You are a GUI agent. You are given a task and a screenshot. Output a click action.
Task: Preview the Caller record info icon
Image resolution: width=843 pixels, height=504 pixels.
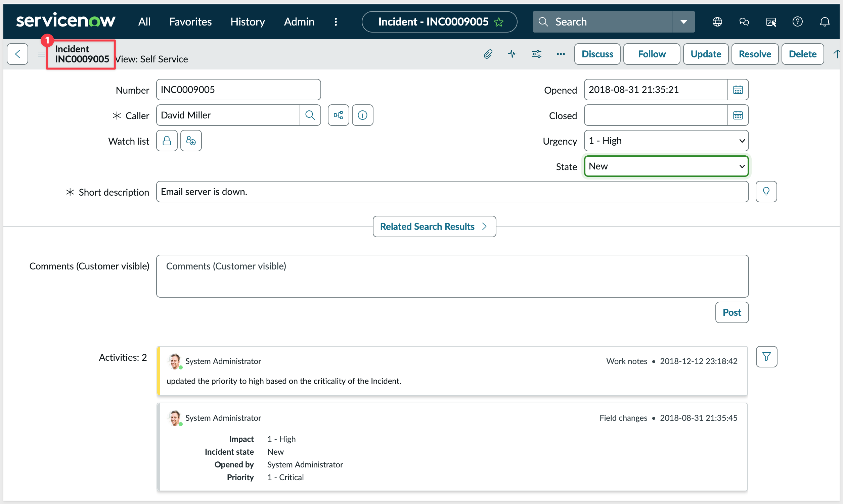[x=362, y=115]
